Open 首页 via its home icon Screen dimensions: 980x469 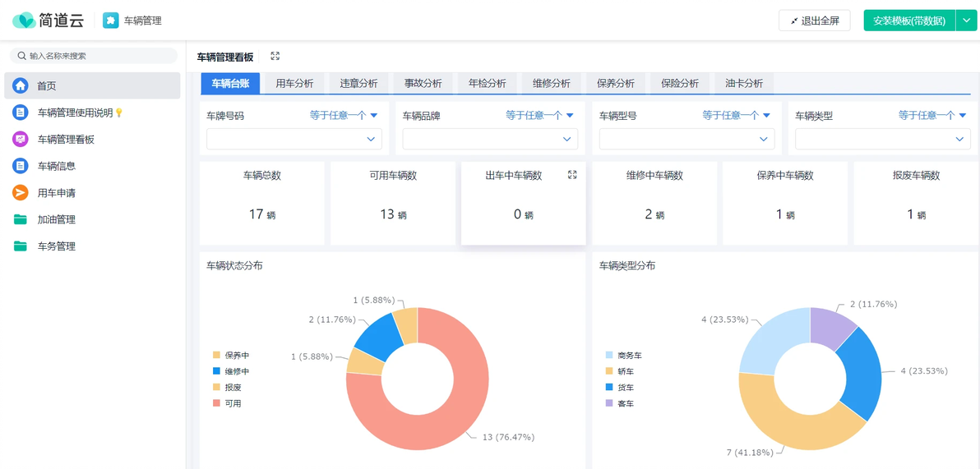tap(21, 85)
